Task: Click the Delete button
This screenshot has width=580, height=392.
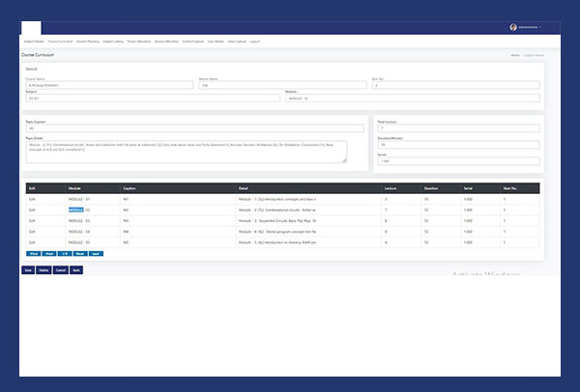Action: pos(43,270)
